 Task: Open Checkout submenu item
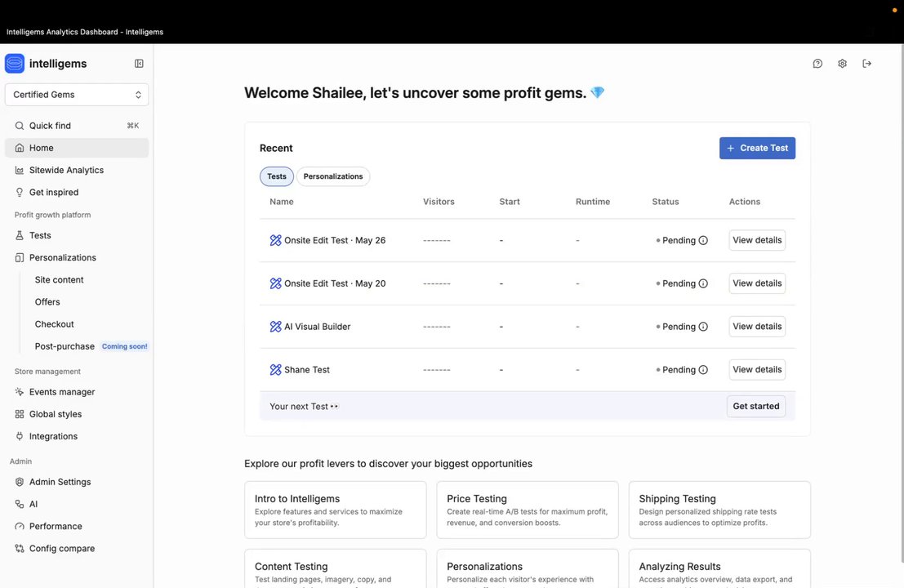54,324
